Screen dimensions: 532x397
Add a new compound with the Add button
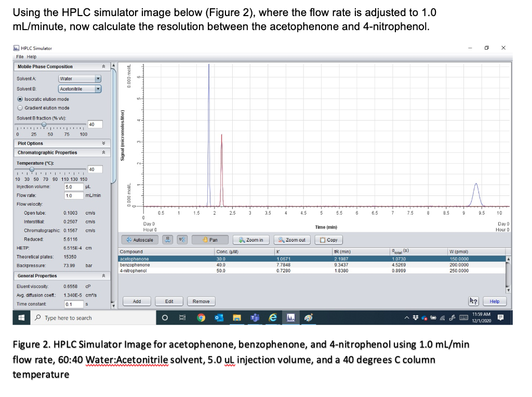click(x=137, y=301)
